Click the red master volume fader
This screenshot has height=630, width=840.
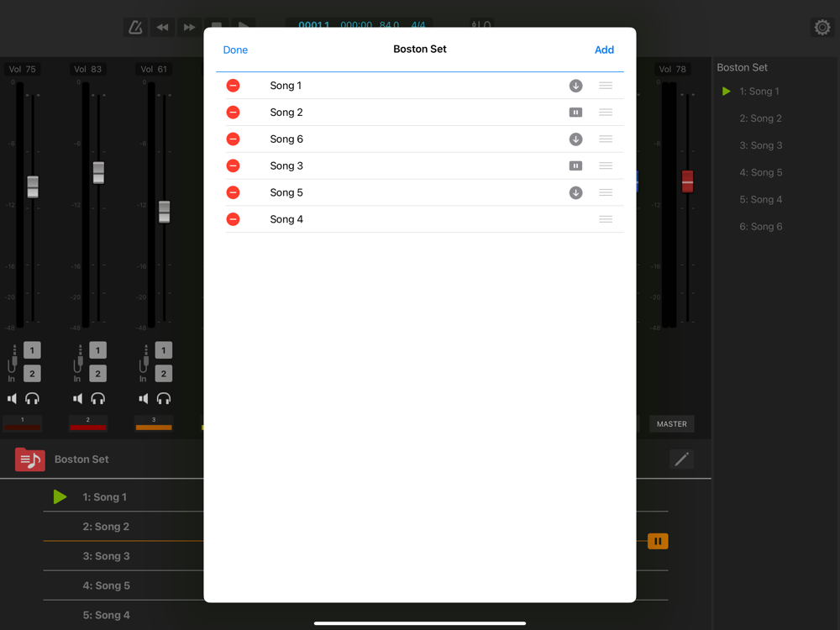(687, 181)
